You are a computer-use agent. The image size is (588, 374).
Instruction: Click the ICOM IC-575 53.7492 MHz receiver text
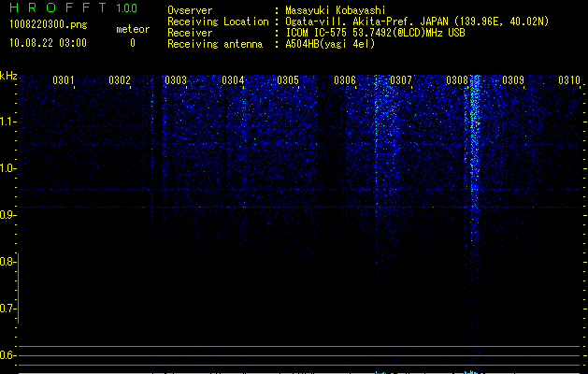(375, 33)
